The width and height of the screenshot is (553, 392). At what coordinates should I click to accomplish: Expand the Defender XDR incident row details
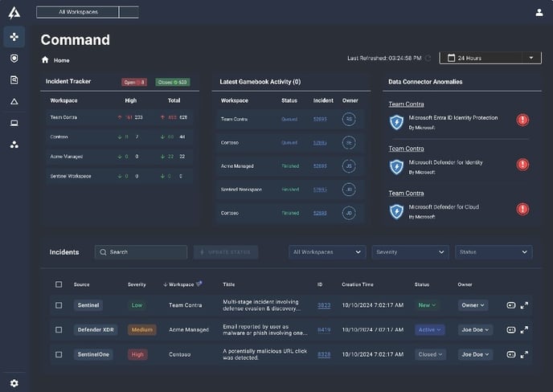tap(524, 330)
